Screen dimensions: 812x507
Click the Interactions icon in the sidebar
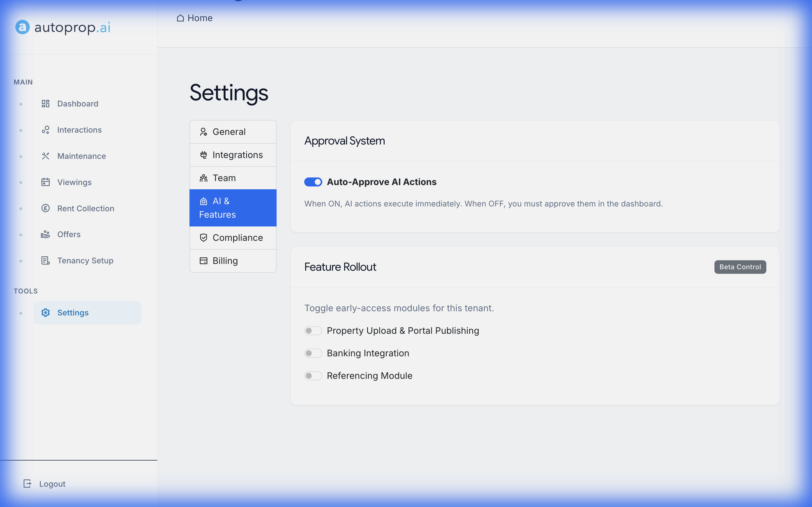(x=45, y=130)
